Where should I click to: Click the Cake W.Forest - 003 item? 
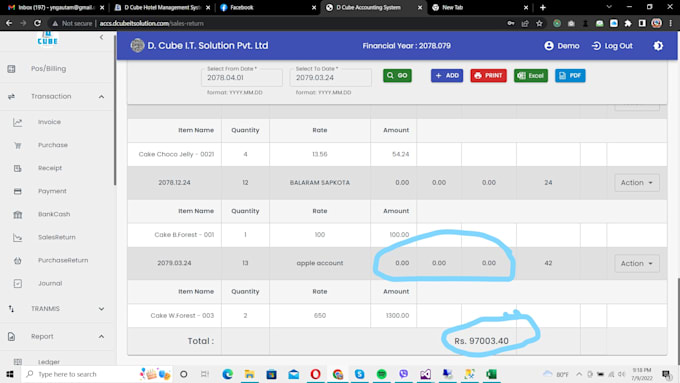tap(182, 316)
